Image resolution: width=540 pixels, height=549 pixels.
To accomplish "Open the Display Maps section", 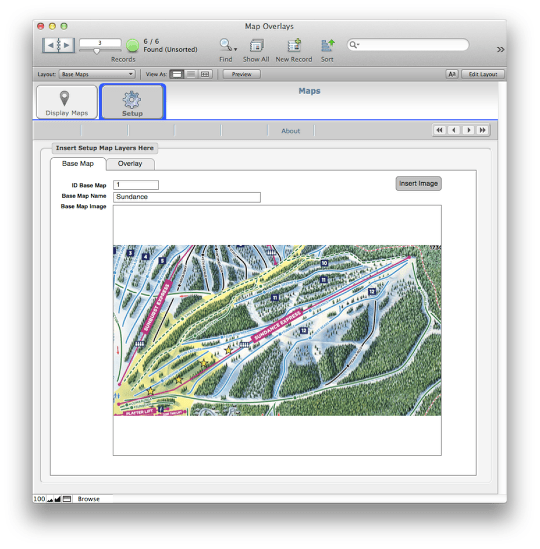I will pos(67,102).
